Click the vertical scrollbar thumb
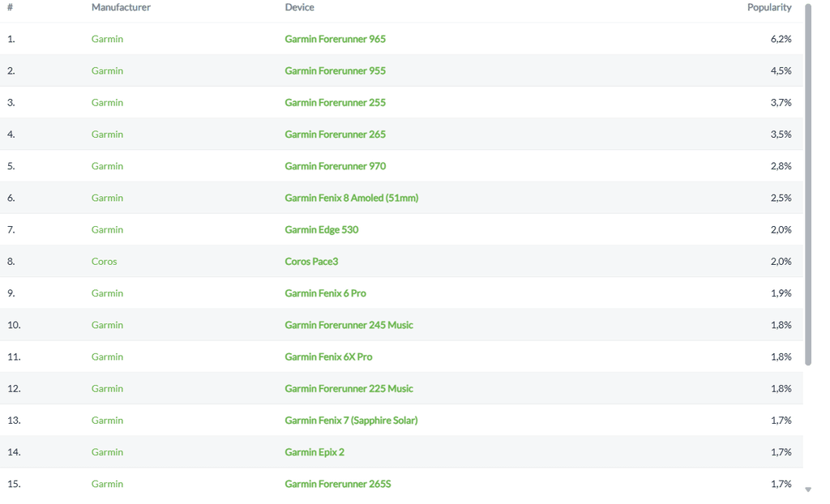Screen dimensions: 830x504 (x=808, y=185)
